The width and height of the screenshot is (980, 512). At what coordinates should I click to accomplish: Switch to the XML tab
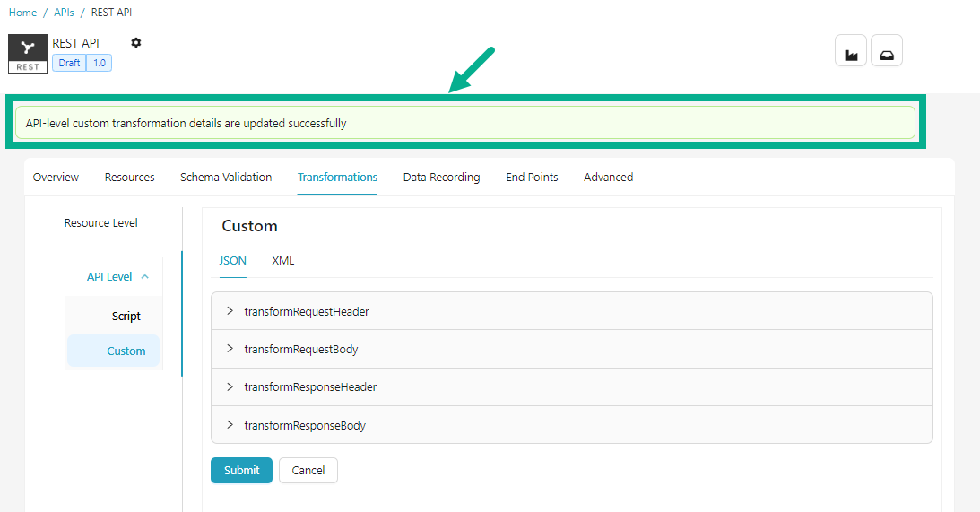[282, 261]
